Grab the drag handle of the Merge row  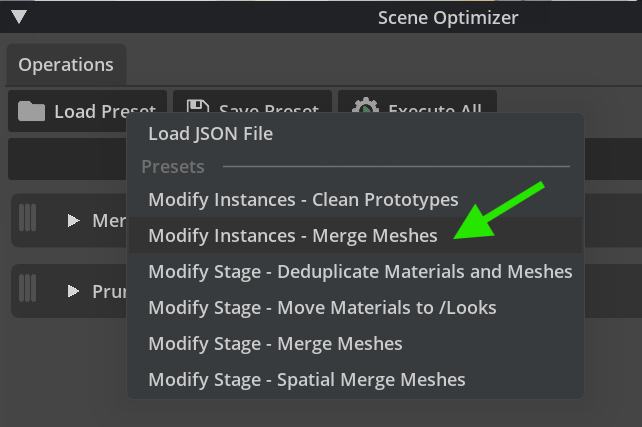(28, 218)
